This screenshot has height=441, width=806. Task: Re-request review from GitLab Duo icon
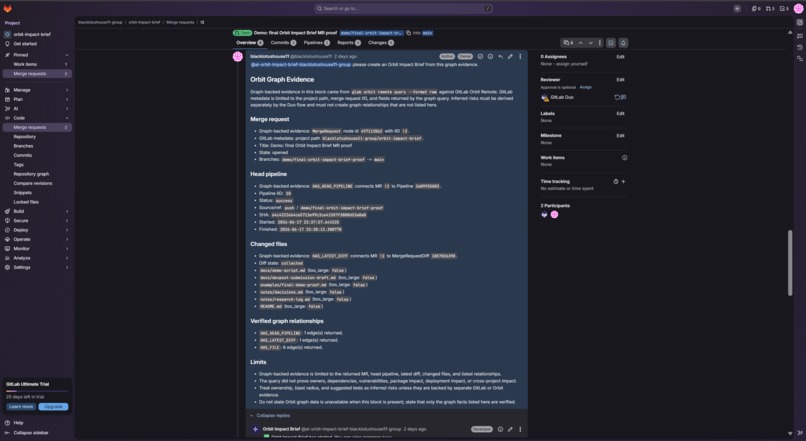coord(617,97)
